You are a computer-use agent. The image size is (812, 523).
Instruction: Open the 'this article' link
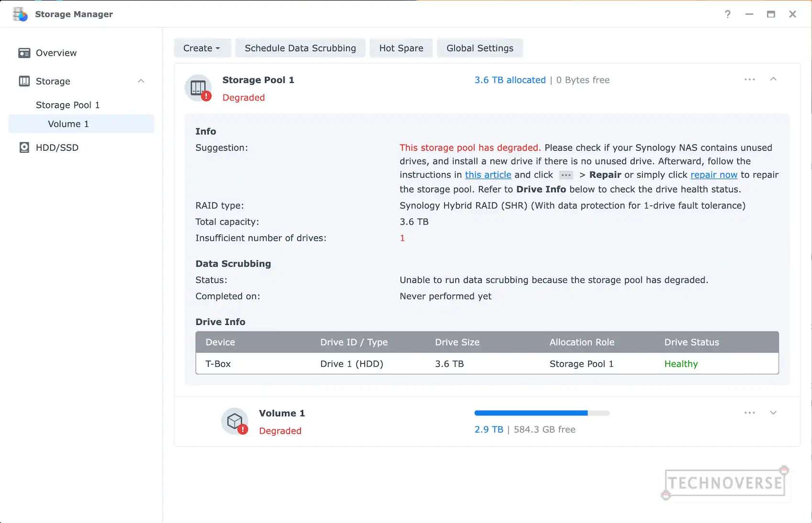[488, 175]
